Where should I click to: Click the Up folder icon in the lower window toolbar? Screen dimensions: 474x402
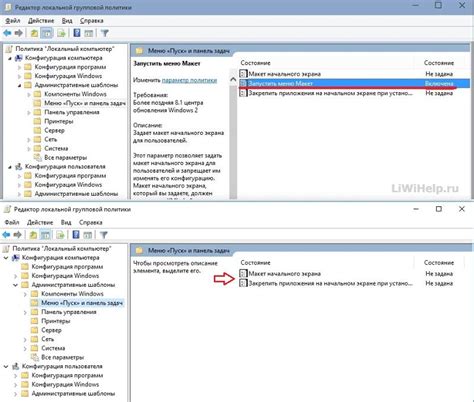tap(33, 235)
